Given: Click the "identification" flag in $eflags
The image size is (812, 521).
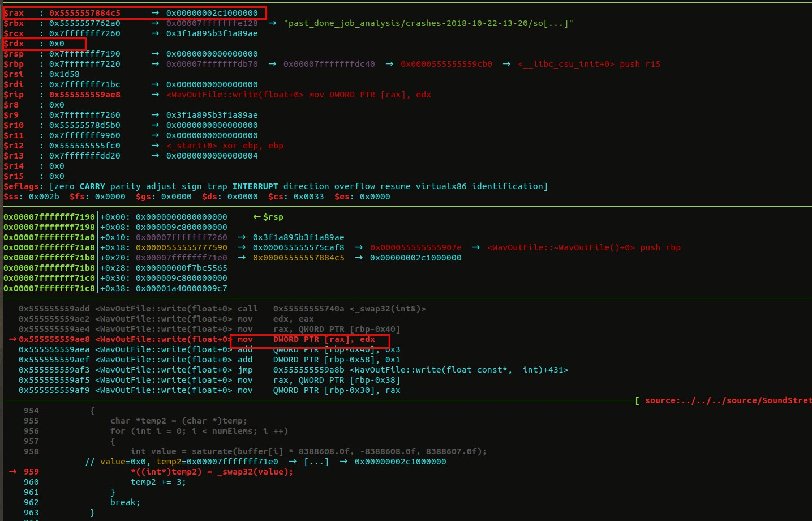Looking at the screenshot, I should tap(508, 186).
